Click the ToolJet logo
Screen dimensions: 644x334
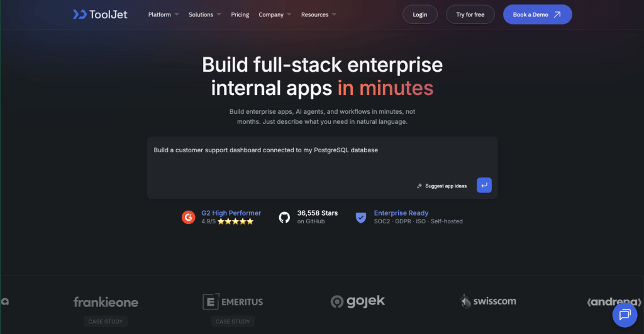[100, 14]
